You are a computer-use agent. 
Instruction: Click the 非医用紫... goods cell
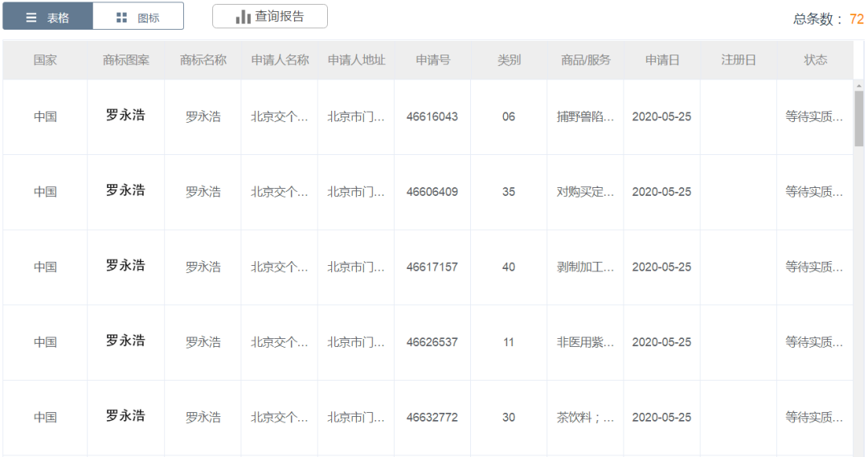585,342
